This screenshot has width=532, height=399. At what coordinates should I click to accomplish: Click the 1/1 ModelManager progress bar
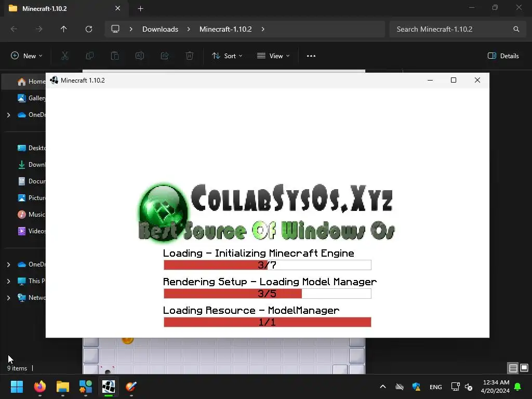pos(268,322)
